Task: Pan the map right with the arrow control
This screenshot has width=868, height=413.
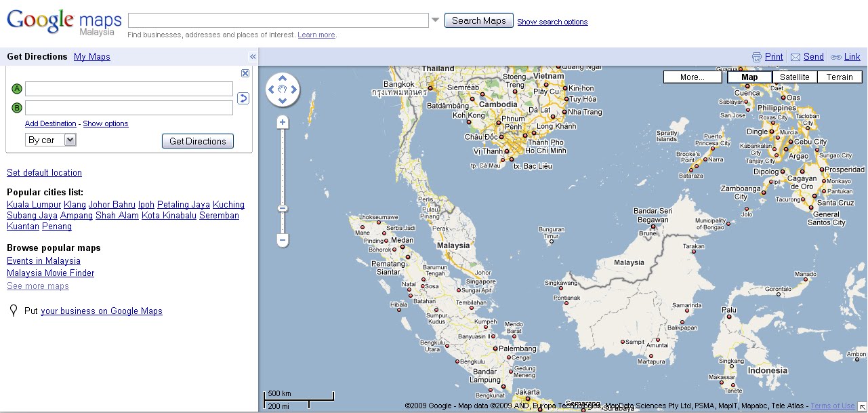Action: pos(295,90)
